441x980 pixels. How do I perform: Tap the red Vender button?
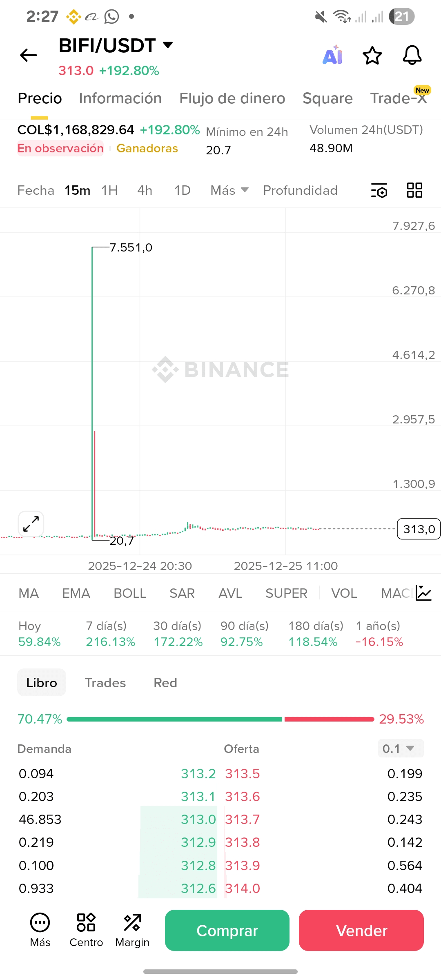(361, 930)
